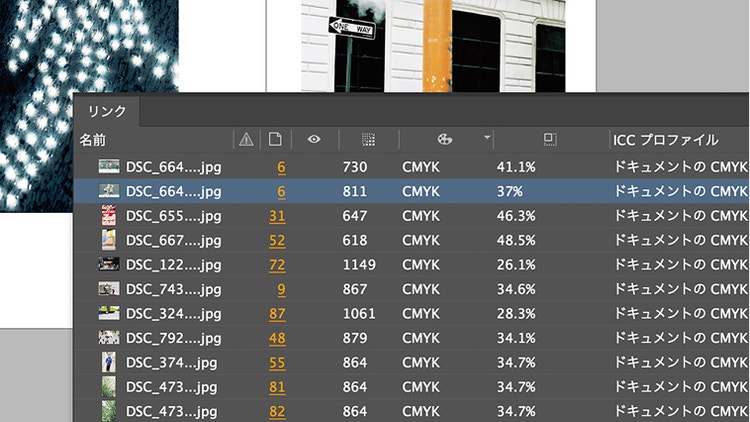The width and height of the screenshot is (750, 422).
Task: Select the DSC_374...jpg file name
Action: pos(171,363)
